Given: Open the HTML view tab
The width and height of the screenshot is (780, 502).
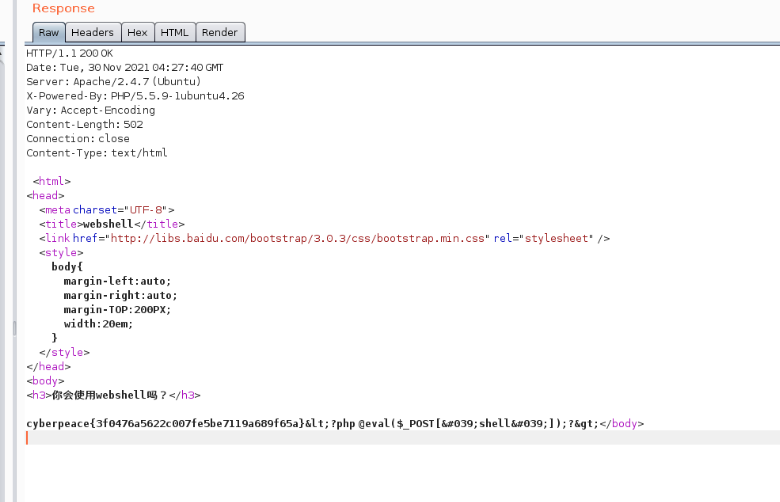Looking at the screenshot, I should 175,32.
